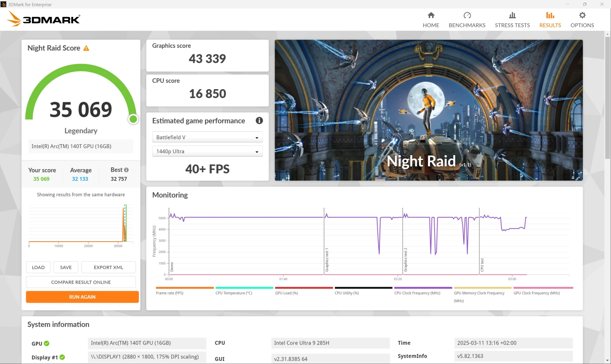Click the scrollbar up arrow
611x364 pixels.
tap(607, 34)
